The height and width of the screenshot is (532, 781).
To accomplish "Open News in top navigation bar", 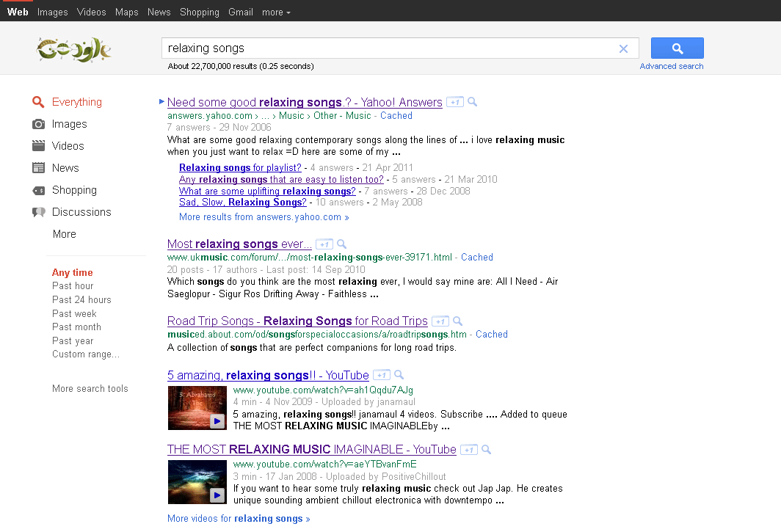I will pyautogui.click(x=159, y=12).
